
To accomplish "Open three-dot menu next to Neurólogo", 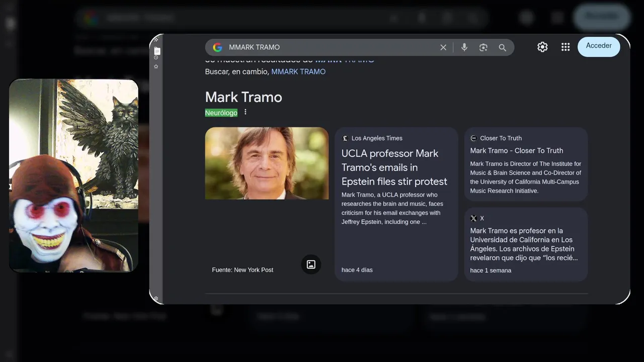I will coord(246,112).
